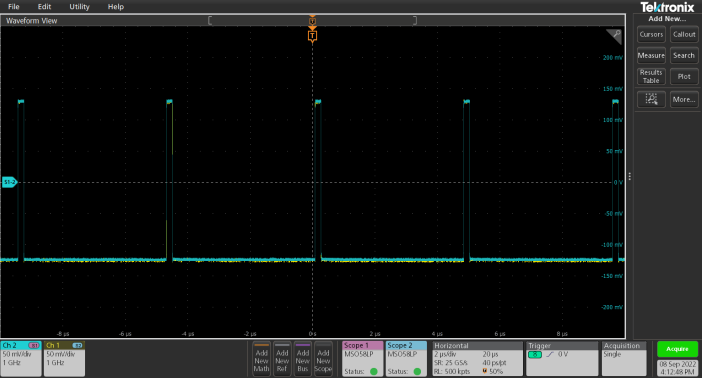The image size is (702, 378).
Task: Click the Measure button
Action: coord(651,56)
